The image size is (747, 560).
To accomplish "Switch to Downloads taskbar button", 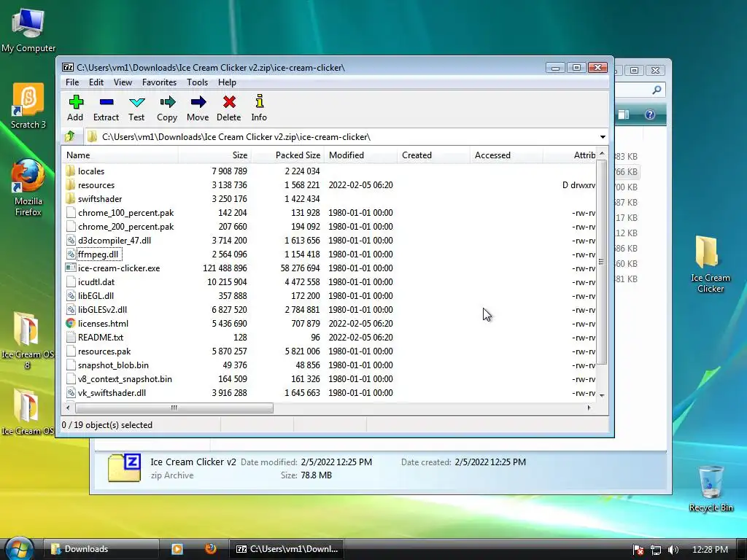I will (101, 549).
